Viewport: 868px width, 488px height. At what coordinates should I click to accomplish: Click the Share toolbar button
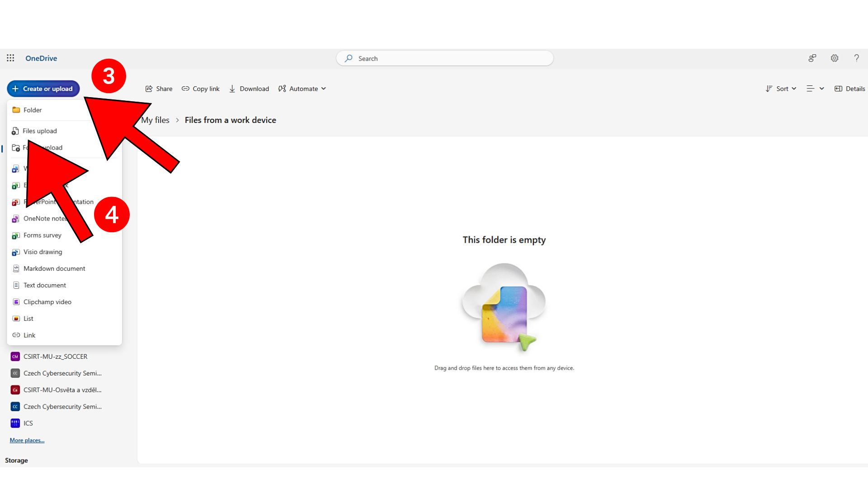(x=159, y=89)
